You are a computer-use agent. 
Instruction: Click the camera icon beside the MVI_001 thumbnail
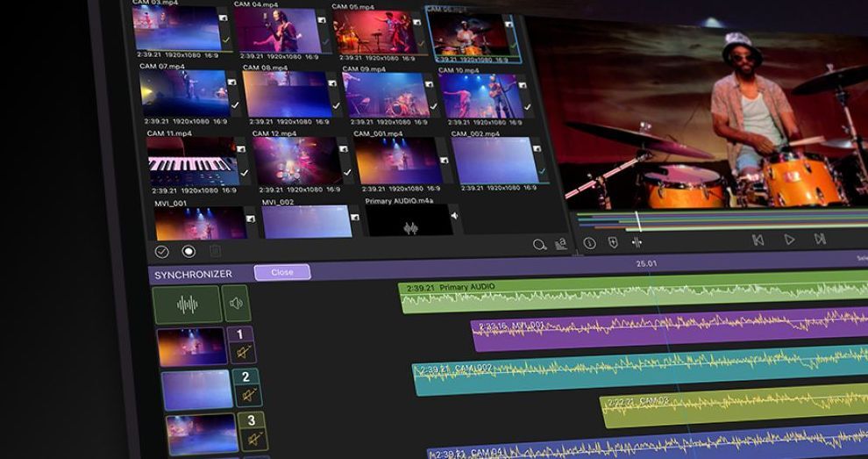coord(251,219)
